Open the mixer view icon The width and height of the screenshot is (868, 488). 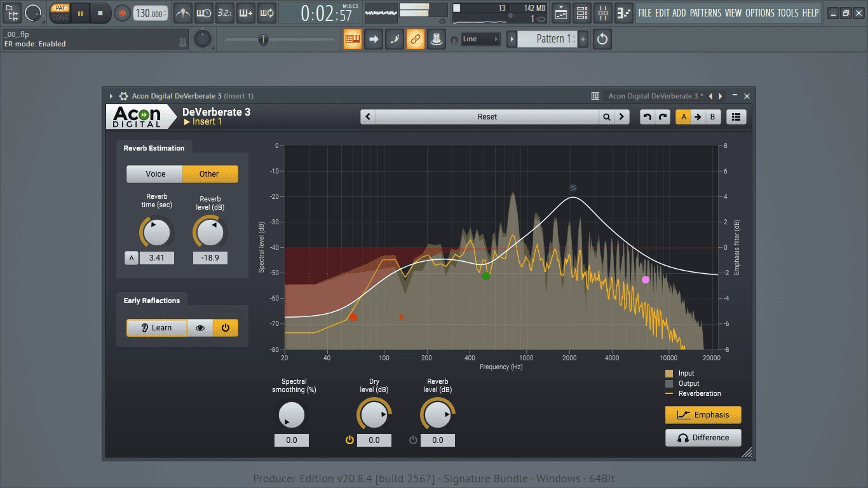click(603, 13)
